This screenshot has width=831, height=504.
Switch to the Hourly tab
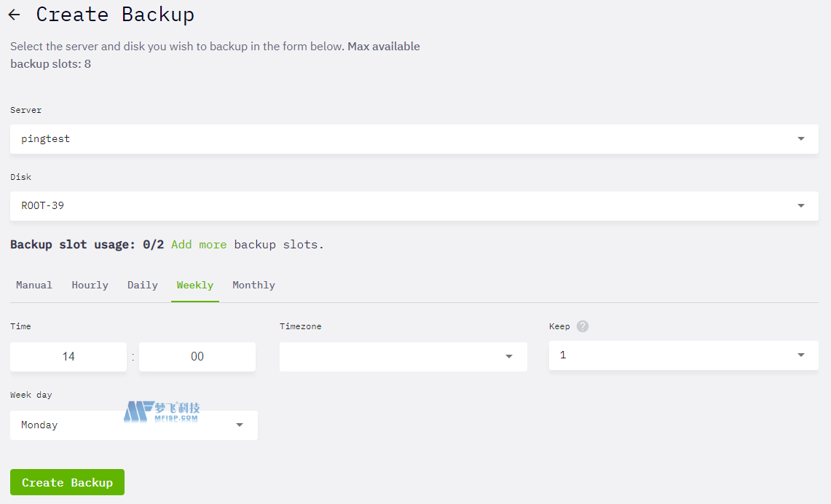(x=90, y=286)
